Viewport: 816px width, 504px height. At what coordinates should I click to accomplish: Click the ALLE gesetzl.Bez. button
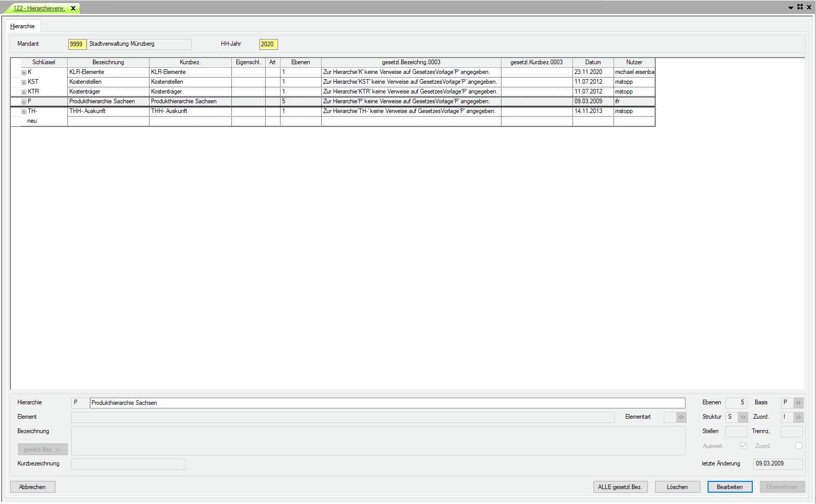click(620, 487)
